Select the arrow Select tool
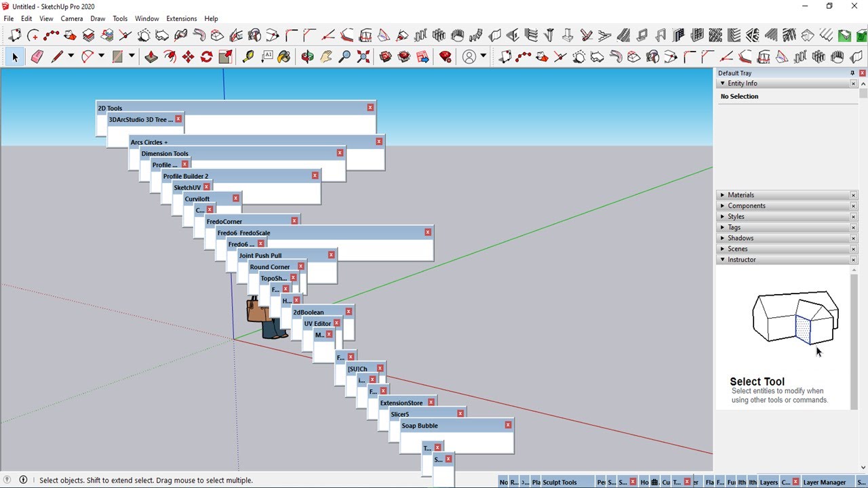868x488 pixels. 15,57
